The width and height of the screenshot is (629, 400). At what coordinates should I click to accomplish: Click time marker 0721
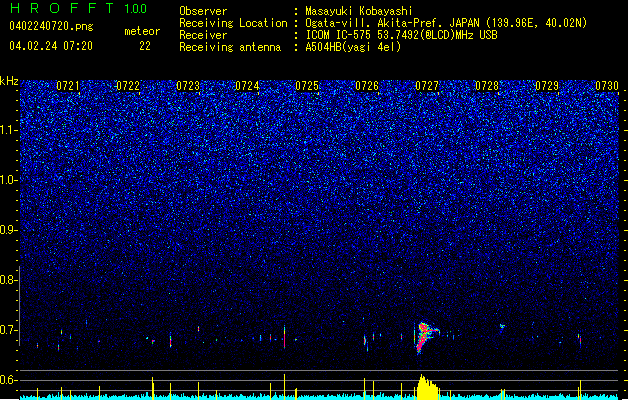68,86
